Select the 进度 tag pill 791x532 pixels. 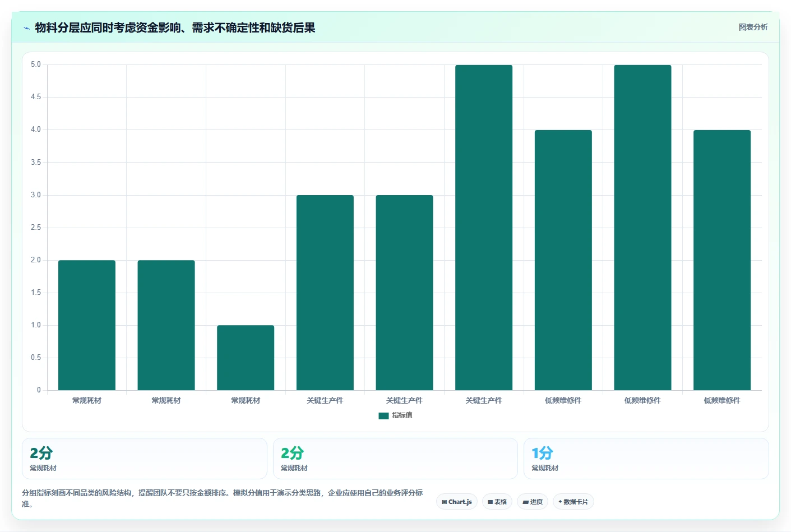pyautogui.click(x=533, y=502)
